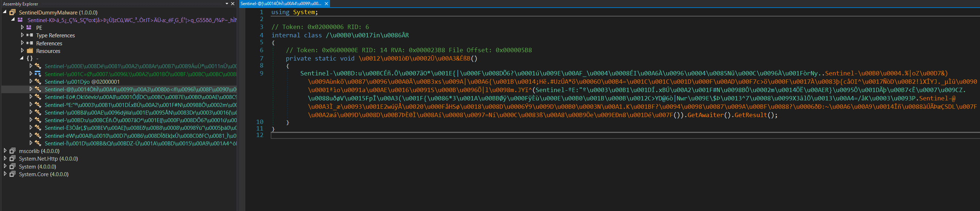Close the open Sentinel-@| document tab
The image size is (980, 211).
click(x=326, y=4)
